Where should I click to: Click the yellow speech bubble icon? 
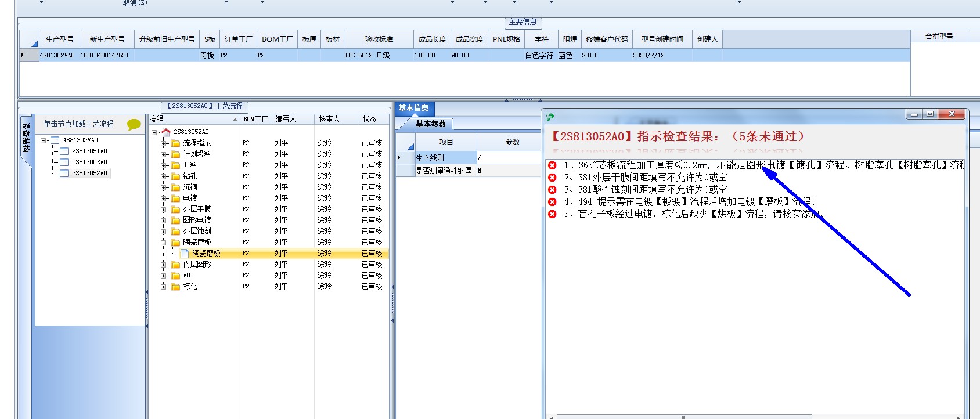(134, 124)
